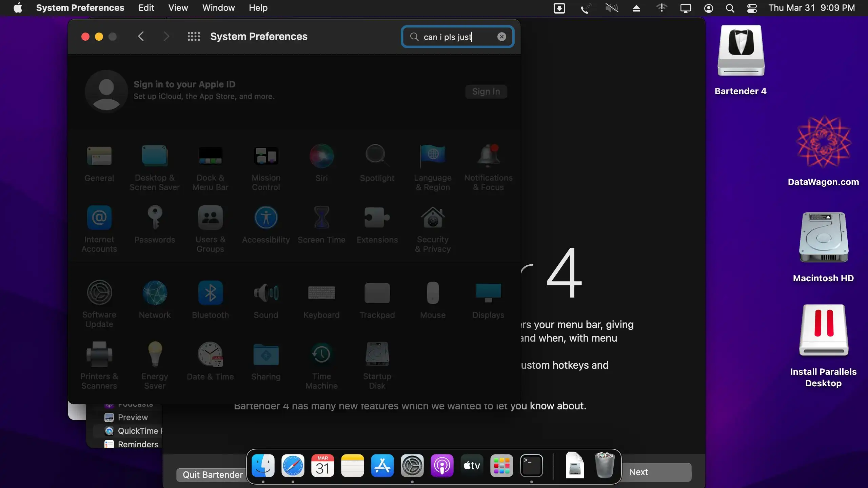Open Control Center in the menu bar
The image size is (868, 488).
752,8
